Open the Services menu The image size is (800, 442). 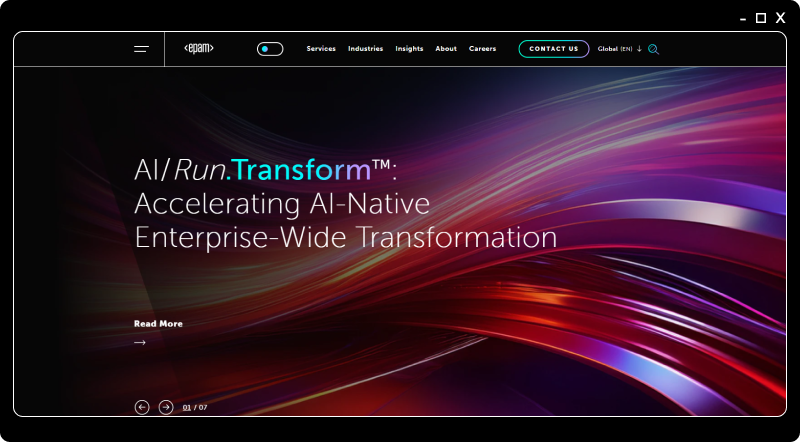click(x=321, y=49)
